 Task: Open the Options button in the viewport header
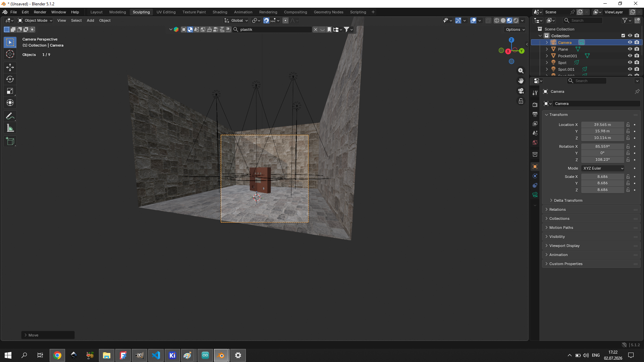point(516,29)
